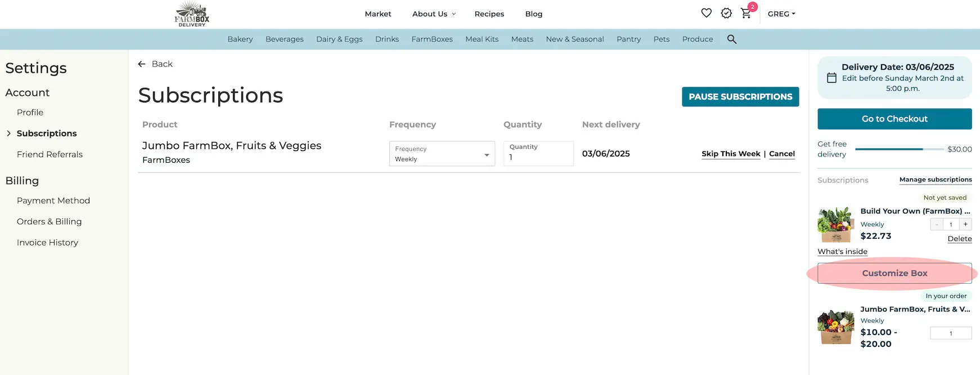Open the Recipes page

tap(489, 14)
